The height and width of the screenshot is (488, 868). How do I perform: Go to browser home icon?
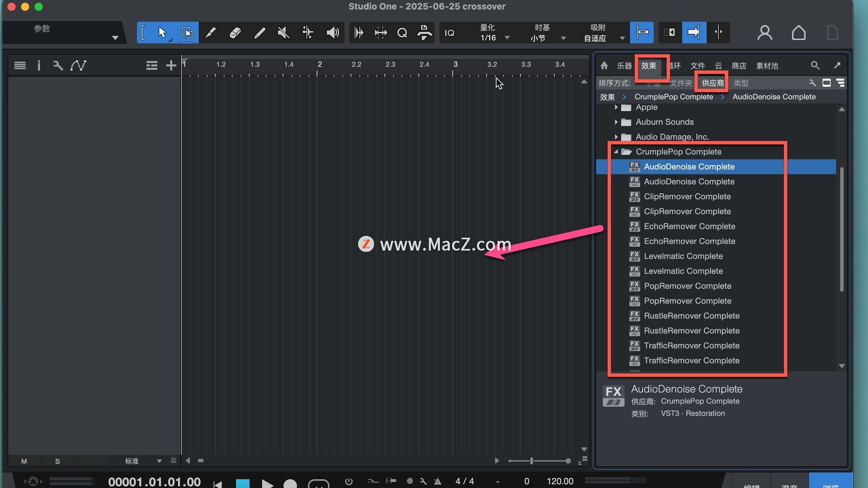coord(604,66)
